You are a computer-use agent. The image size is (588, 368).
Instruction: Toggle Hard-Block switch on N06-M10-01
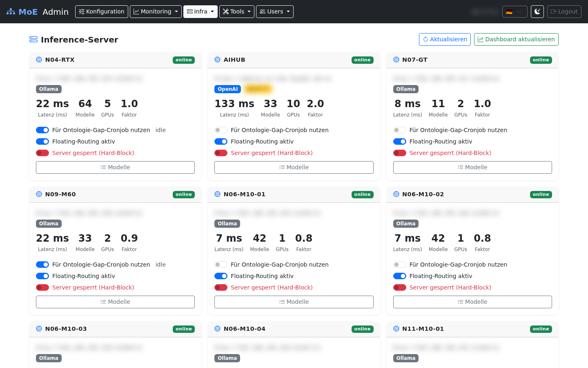221,287
